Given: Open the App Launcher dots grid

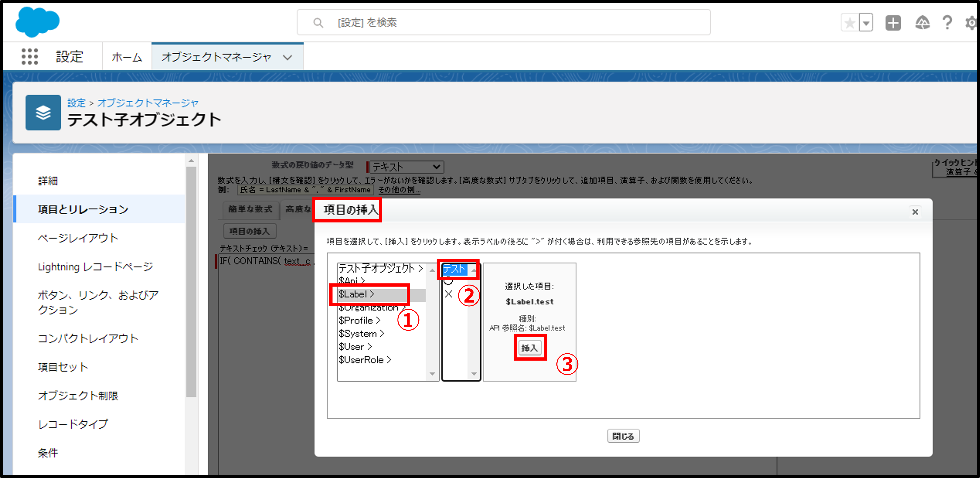Looking at the screenshot, I should [29, 56].
